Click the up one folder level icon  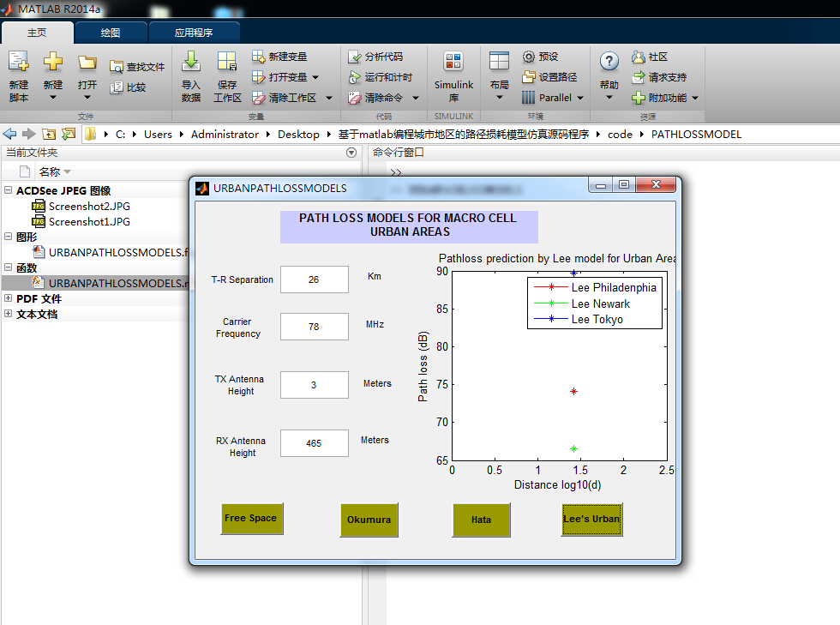[x=49, y=134]
